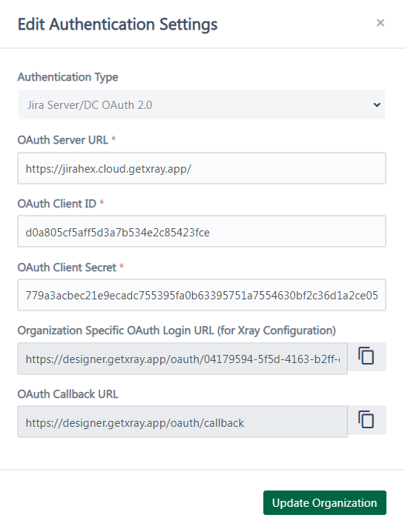Select the OAuth Client Secret text box
The width and height of the screenshot is (405, 532).
tap(202, 295)
